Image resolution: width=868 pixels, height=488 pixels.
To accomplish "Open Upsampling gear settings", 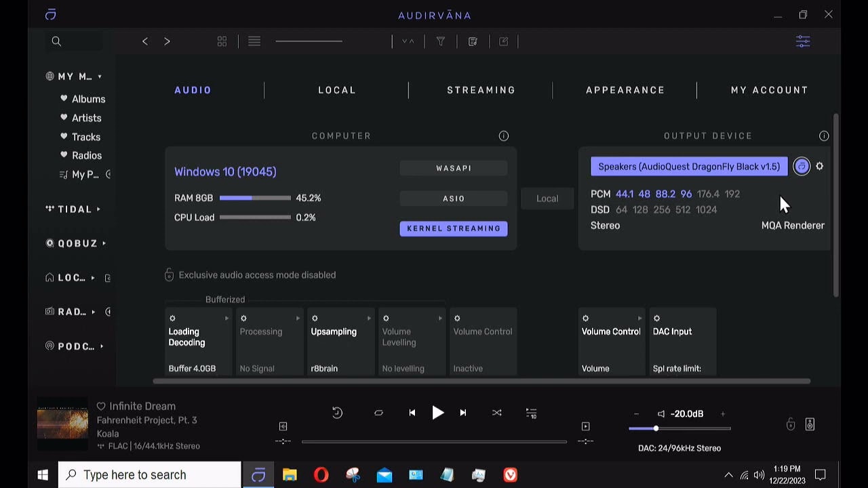I will coord(315,318).
